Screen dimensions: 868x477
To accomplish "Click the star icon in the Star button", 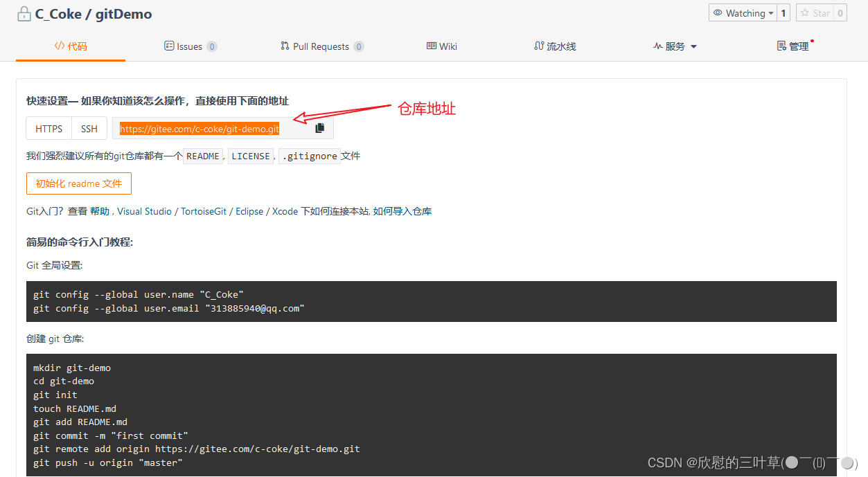I will [805, 13].
